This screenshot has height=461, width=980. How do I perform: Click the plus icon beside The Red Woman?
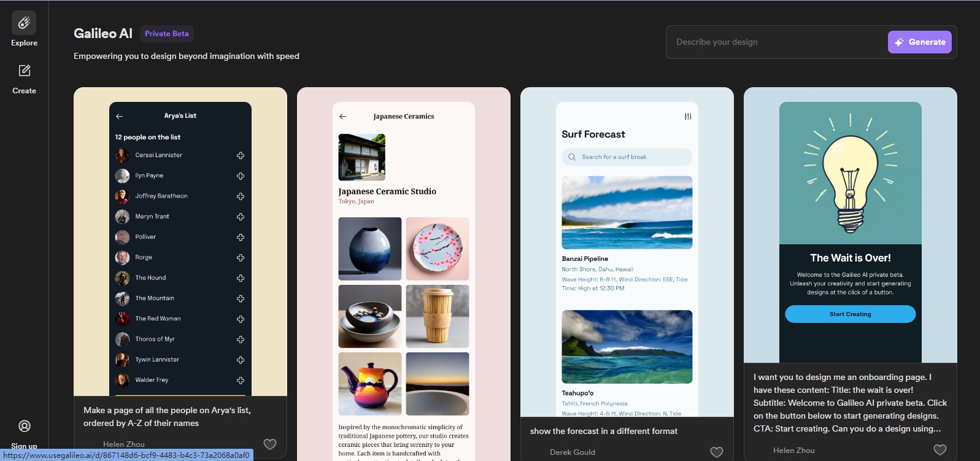point(241,319)
